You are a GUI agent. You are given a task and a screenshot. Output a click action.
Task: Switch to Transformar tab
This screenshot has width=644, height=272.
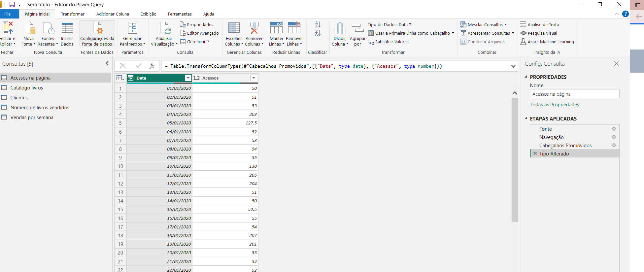(x=73, y=14)
